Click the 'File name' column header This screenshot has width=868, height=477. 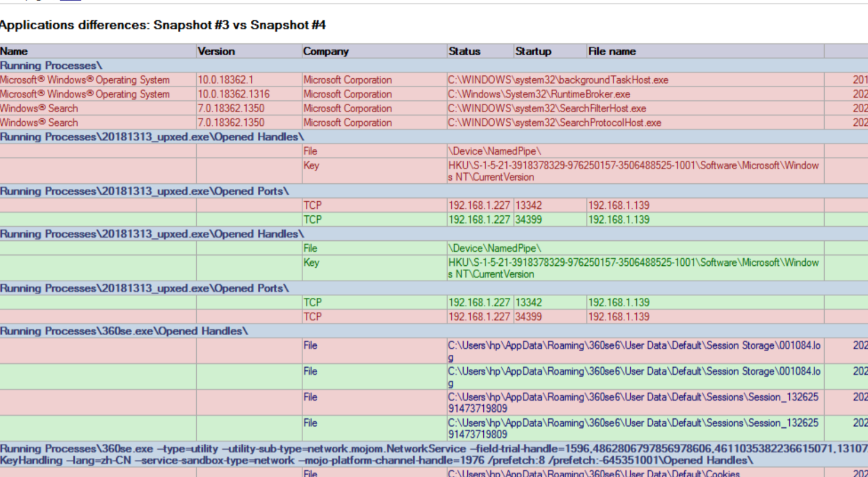[612, 51]
